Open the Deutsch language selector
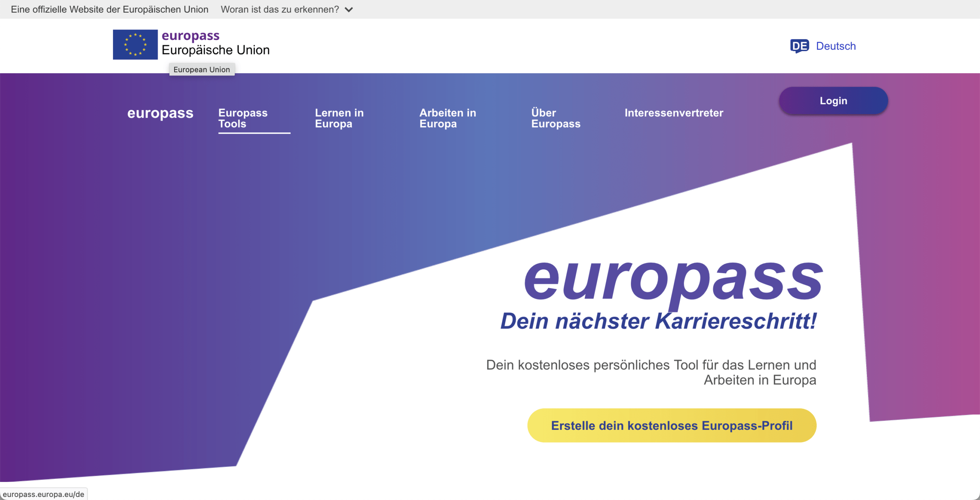This screenshot has width=980, height=500. click(836, 46)
